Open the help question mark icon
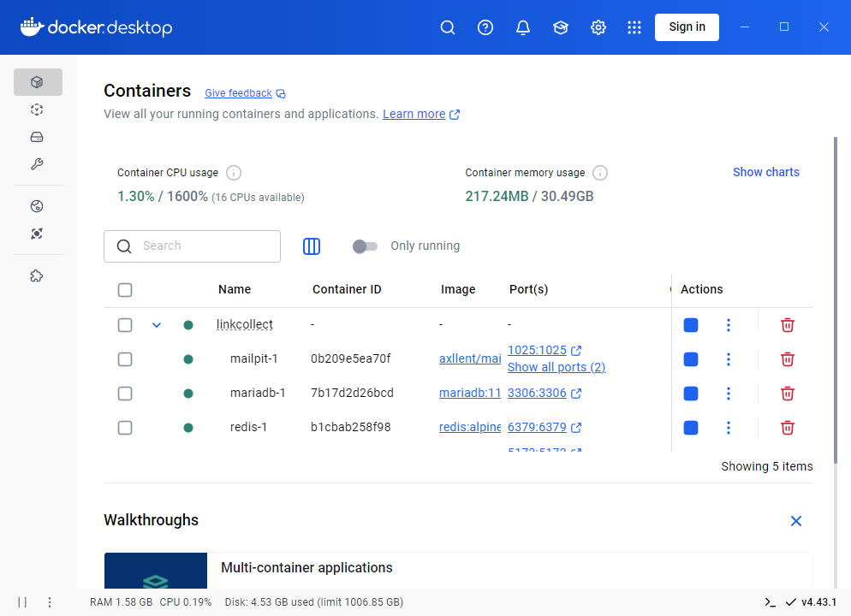The height and width of the screenshot is (616, 851). click(x=485, y=27)
